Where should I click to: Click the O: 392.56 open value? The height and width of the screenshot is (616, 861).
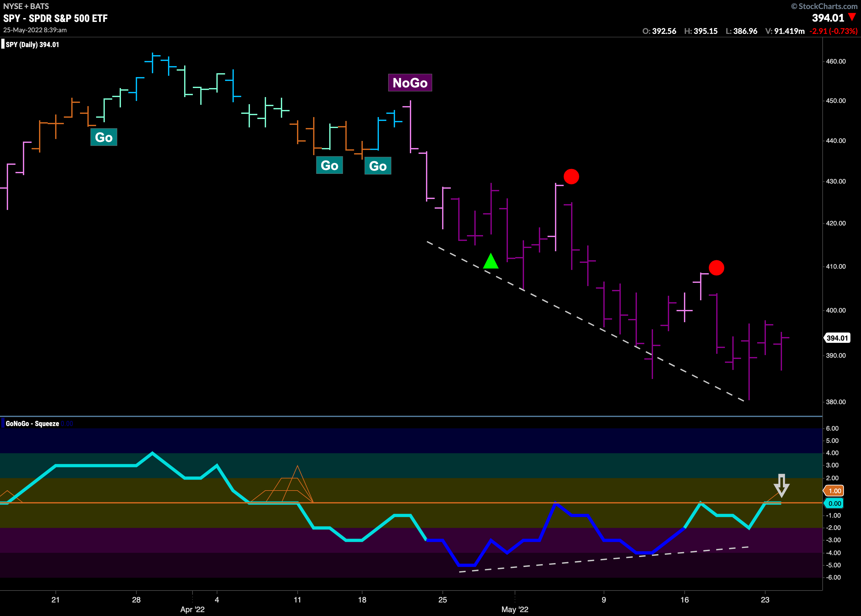659,31
